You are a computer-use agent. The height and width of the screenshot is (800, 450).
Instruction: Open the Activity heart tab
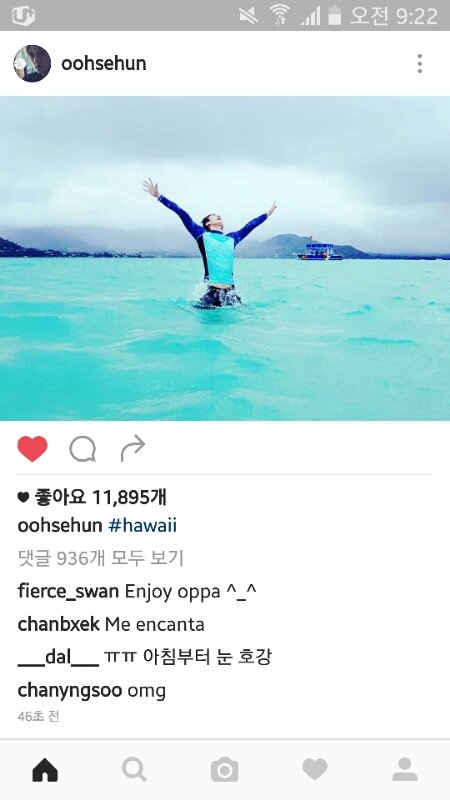(x=315, y=769)
